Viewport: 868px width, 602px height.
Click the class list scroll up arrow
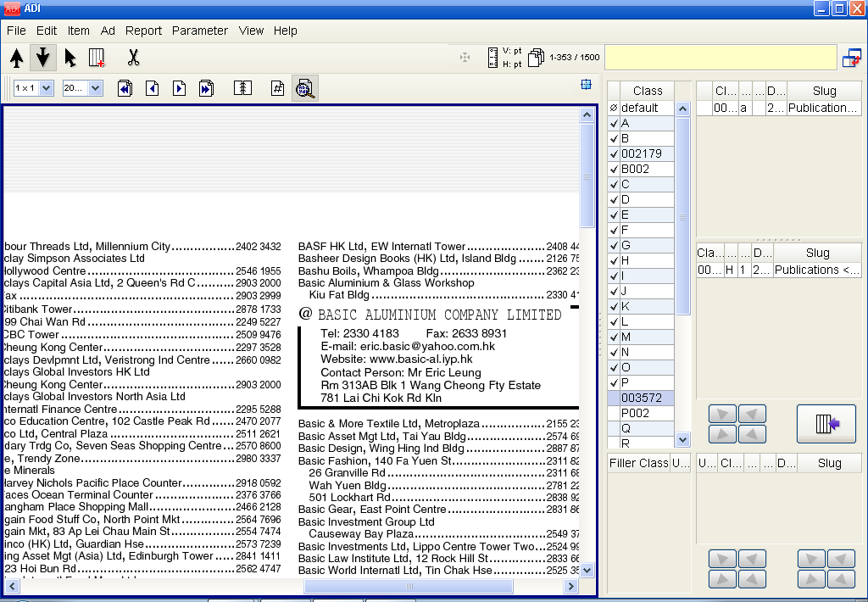(682, 109)
